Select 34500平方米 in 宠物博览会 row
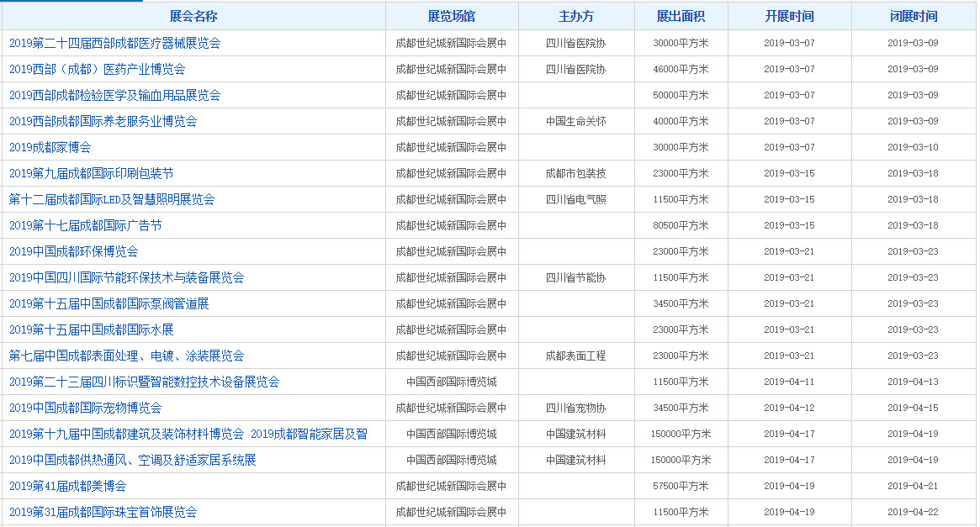 point(681,408)
